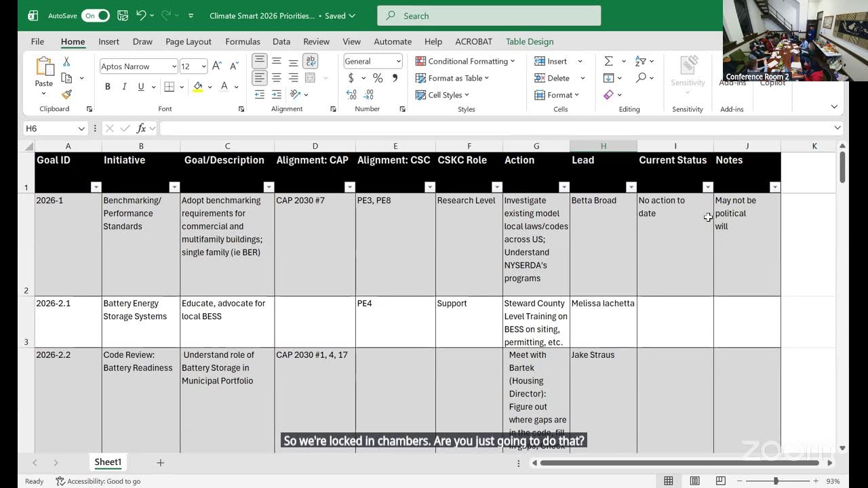868x488 pixels.
Task: Add a new sheet
Action: click(161, 462)
